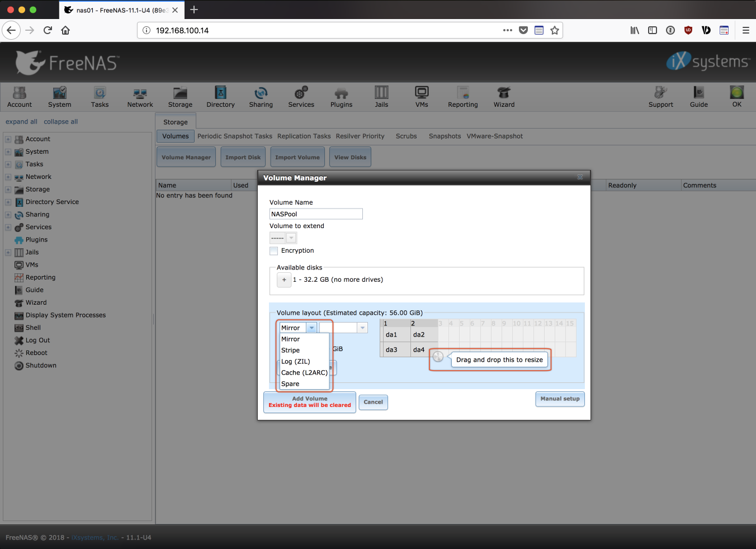The width and height of the screenshot is (756, 549).
Task: Expand the Storage tree node in sidebar
Action: [8, 190]
